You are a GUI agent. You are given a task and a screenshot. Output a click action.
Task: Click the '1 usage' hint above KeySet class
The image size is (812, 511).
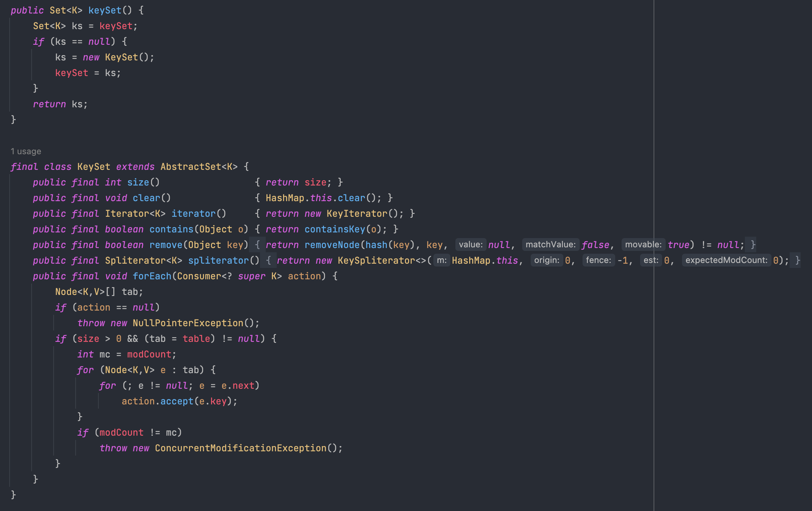(x=26, y=151)
